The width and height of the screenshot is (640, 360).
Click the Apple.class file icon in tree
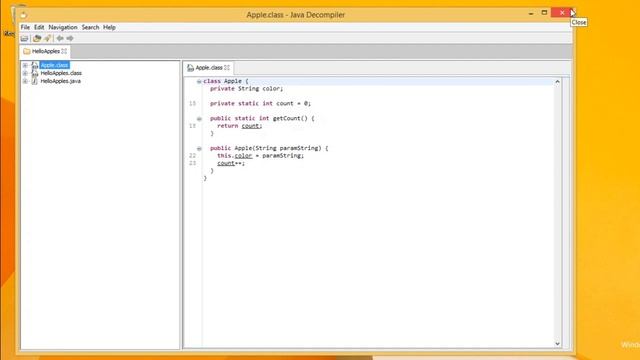35,65
